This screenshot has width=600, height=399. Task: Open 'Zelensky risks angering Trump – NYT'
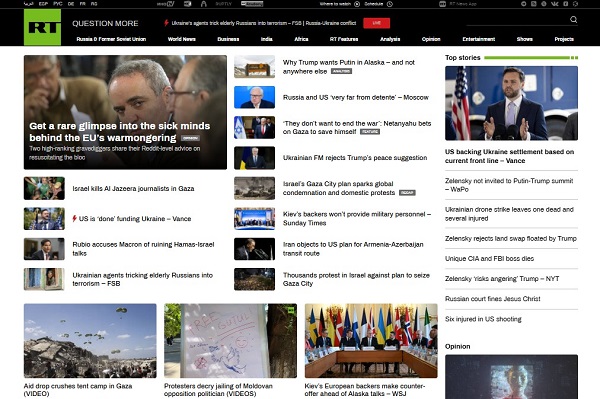[502, 278]
